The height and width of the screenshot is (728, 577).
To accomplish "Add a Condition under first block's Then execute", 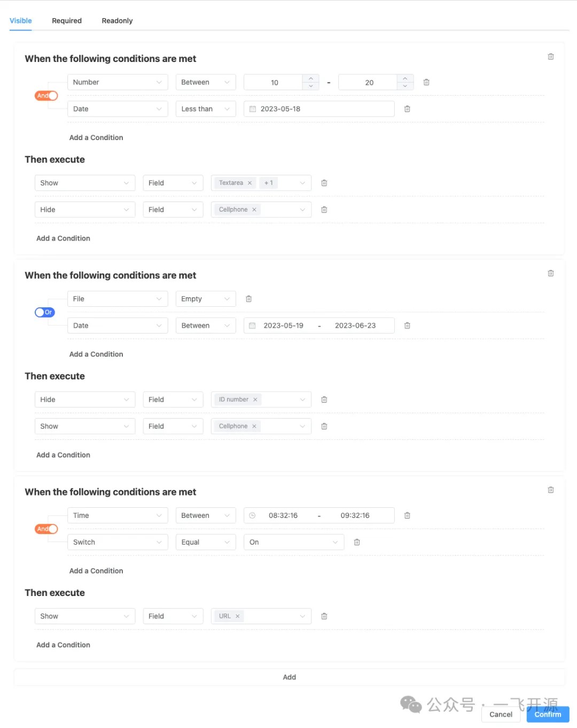I will click(63, 238).
